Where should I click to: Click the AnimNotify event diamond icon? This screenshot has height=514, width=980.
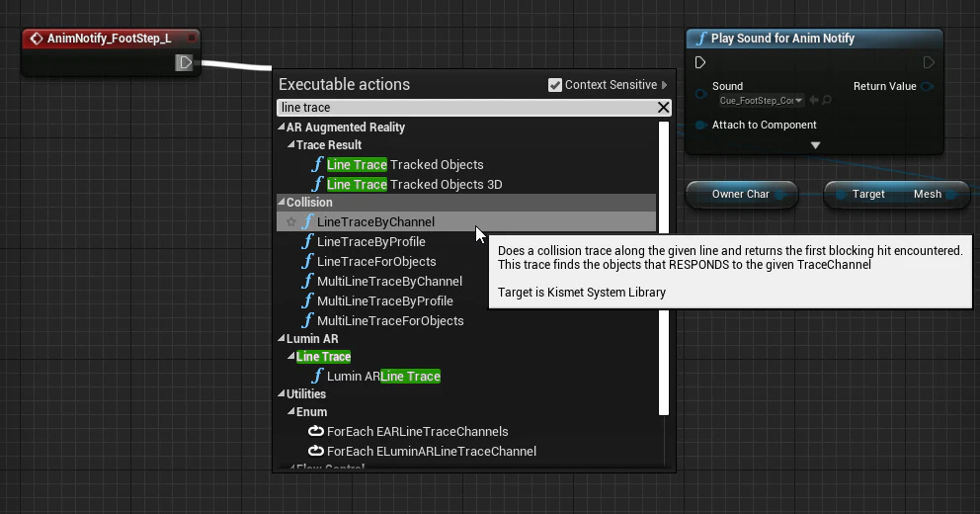point(37,39)
